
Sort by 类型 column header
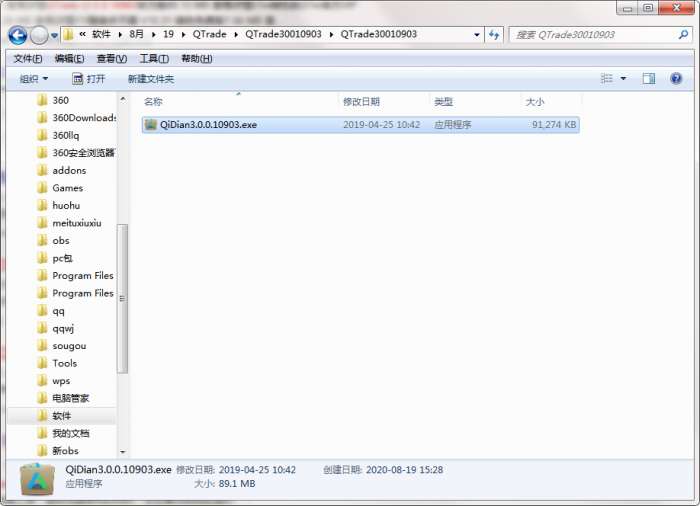click(x=443, y=102)
